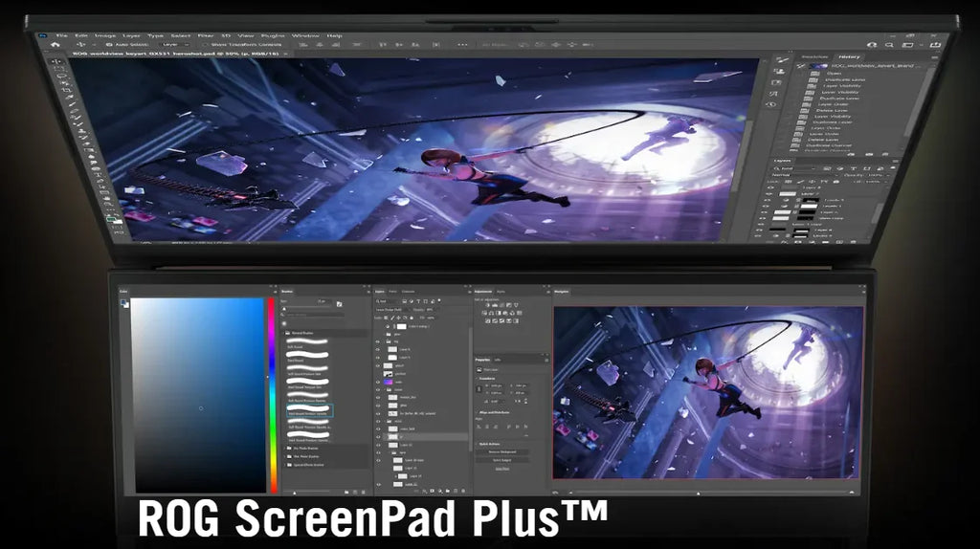
Task: Switch to the Paths tab in lower Layers panel
Action: coord(393,292)
